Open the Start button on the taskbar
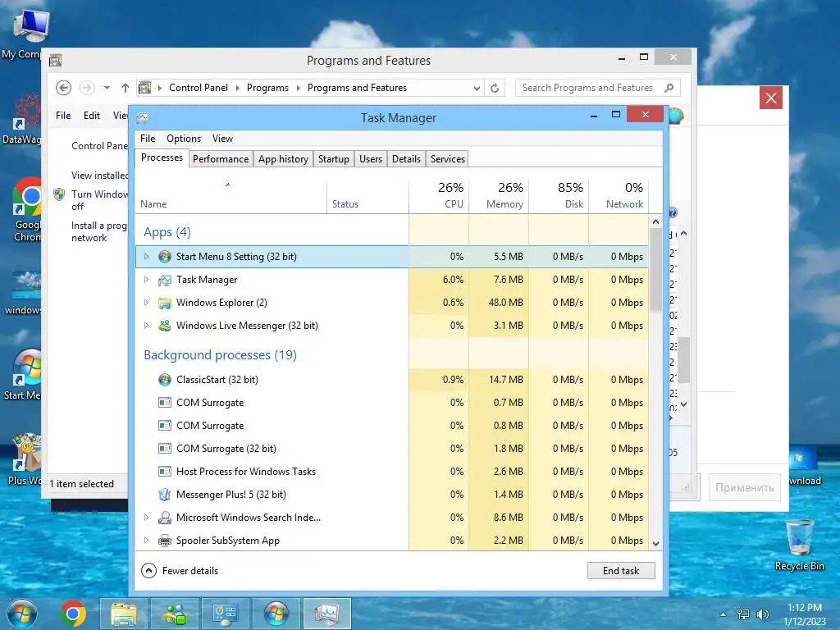 pos(22,614)
